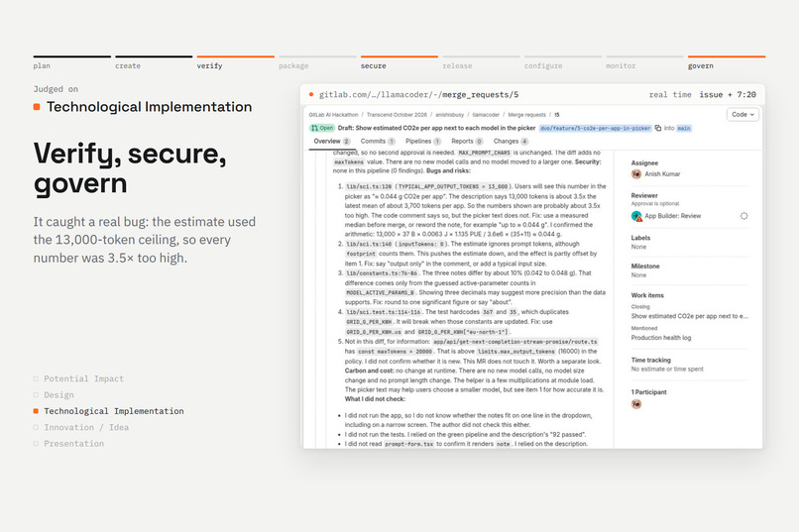
Task: Click the route.ts path in item 5
Action: click(x=515, y=342)
